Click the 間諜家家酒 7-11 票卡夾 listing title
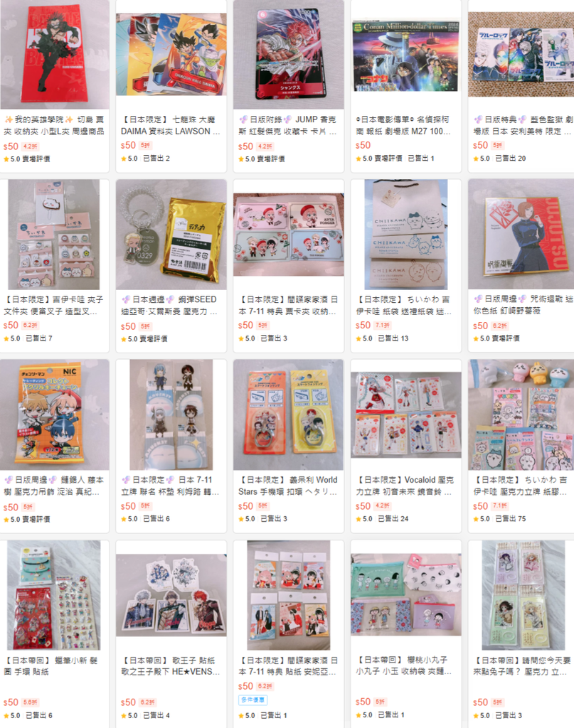 288,306
